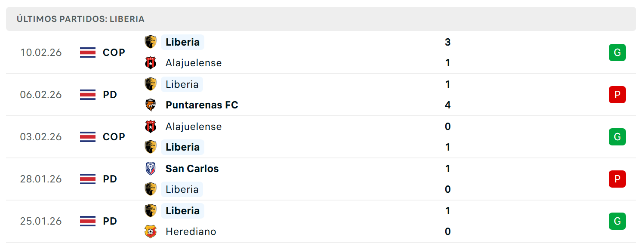This screenshot has width=644, height=250.
Task: Click the Últimos Partidos: Liberia header
Action: pyautogui.click(x=321, y=19)
